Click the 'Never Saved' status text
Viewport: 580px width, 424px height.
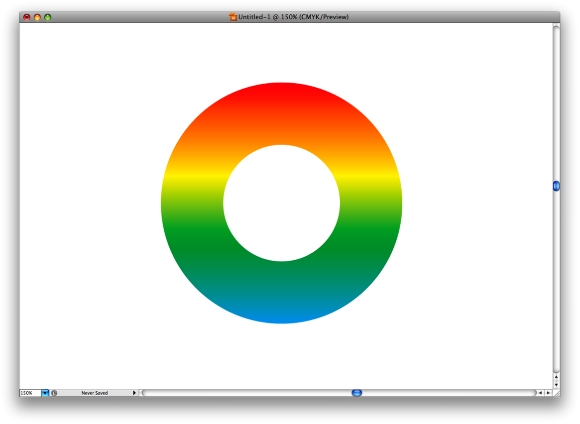click(95, 393)
